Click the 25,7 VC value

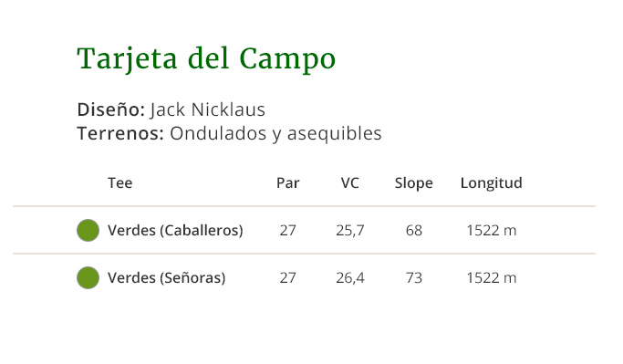tap(349, 231)
